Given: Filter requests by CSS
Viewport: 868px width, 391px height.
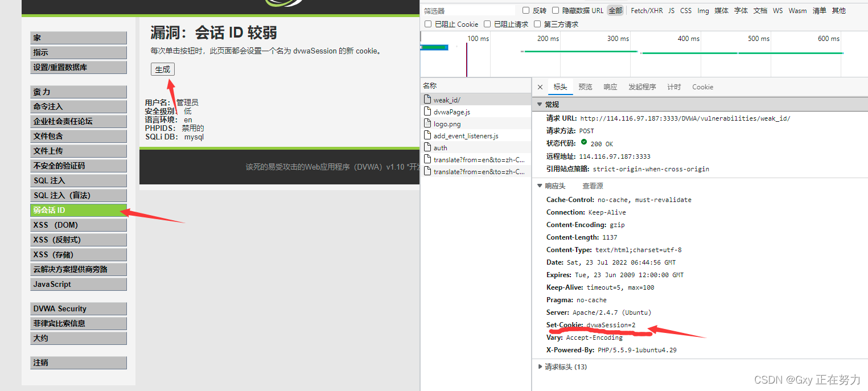Looking at the screenshot, I should [x=686, y=10].
